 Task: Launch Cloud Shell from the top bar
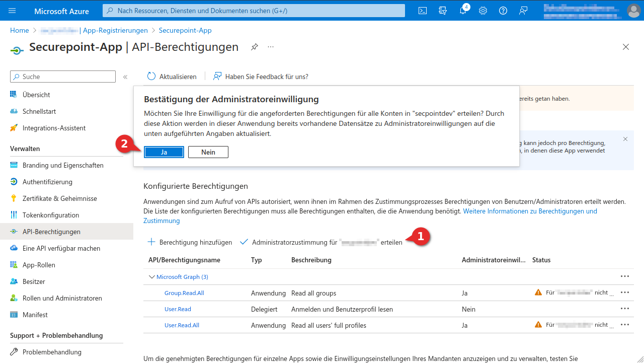(423, 11)
